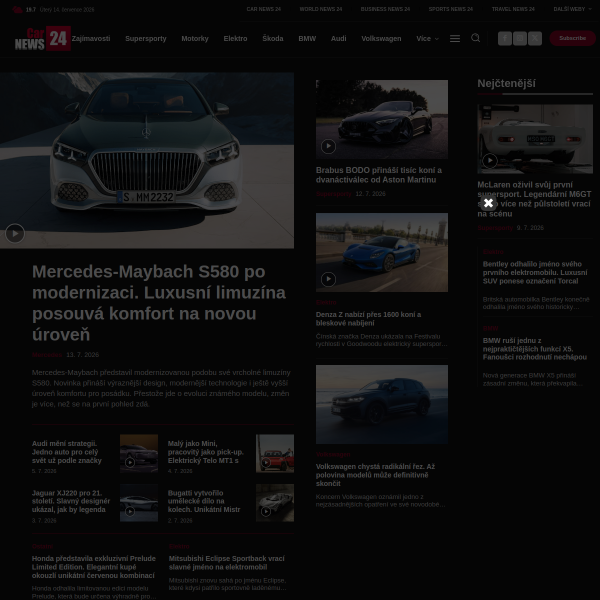
Task: Click Mercedes category tag under headline
Action: point(47,355)
